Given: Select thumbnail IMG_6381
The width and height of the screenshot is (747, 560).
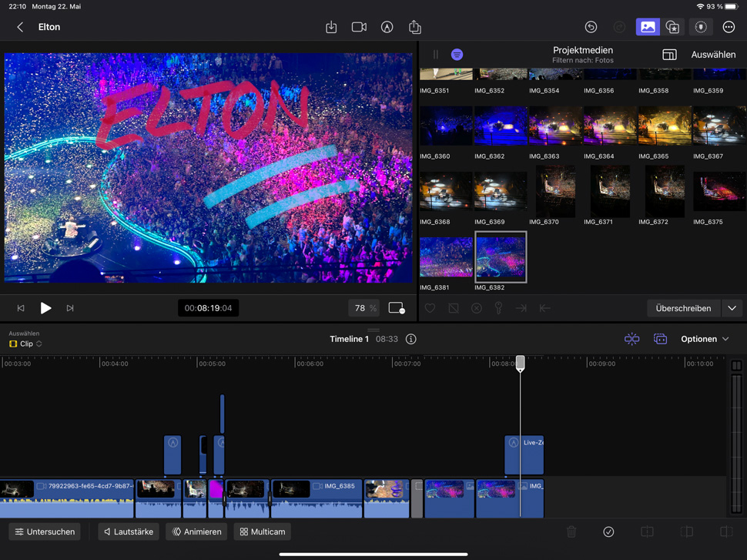Looking at the screenshot, I should pyautogui.click(x=446, y=257).
